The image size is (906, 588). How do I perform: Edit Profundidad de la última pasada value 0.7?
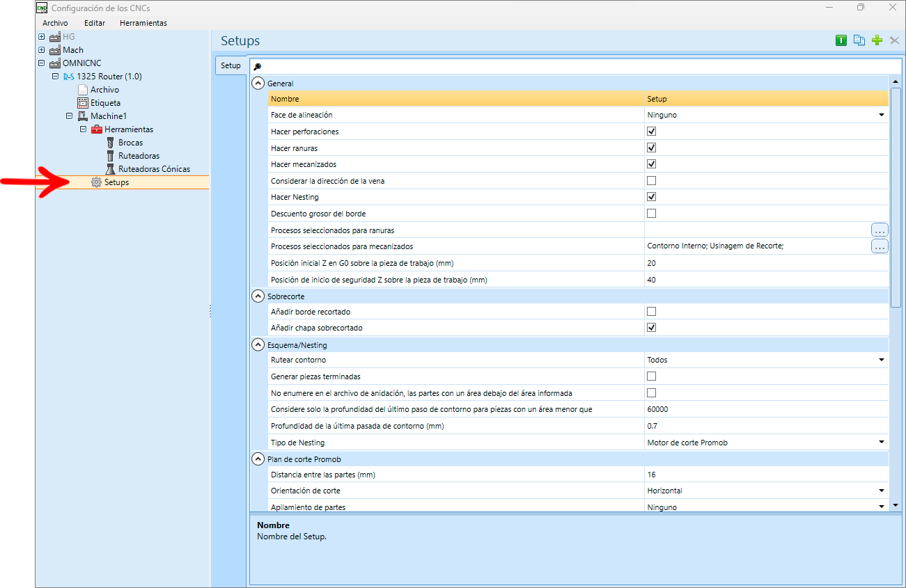pyautogui.click(x=766, y=426)
